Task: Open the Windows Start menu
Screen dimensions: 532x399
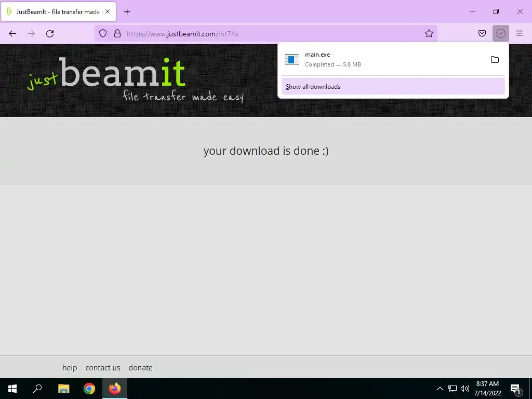Action: tap(12, 389)
